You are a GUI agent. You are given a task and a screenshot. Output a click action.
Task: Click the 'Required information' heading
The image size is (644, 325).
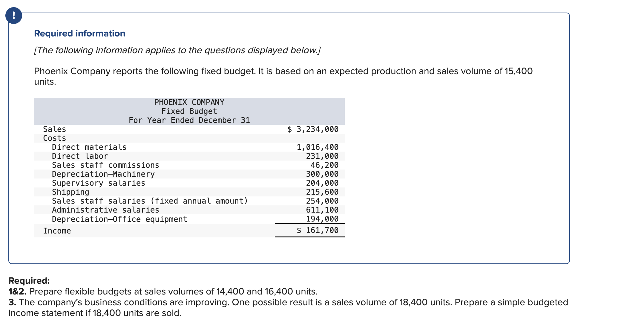79,33
